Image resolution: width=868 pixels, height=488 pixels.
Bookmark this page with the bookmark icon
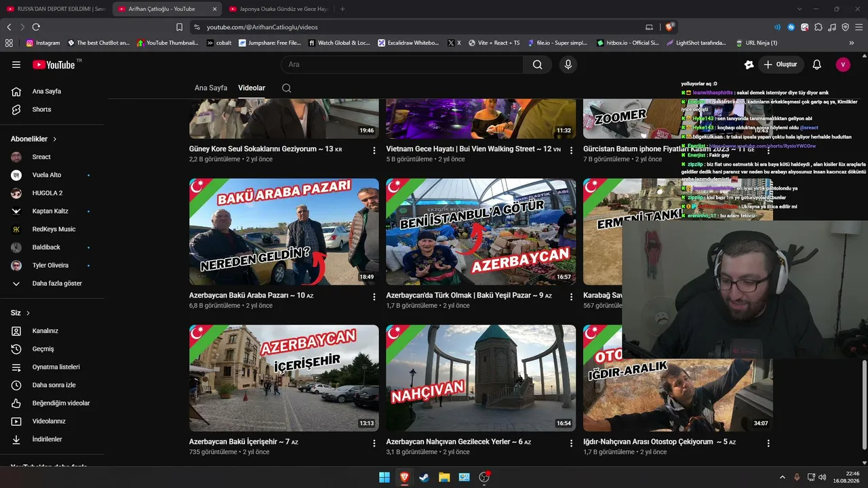pyautogui.click(x=179, y=27)
